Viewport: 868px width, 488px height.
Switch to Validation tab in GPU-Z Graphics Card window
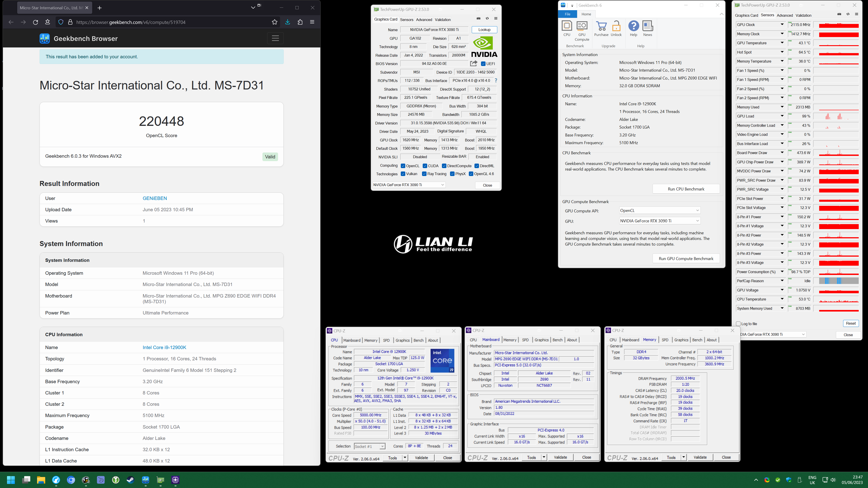coord(442,19)
